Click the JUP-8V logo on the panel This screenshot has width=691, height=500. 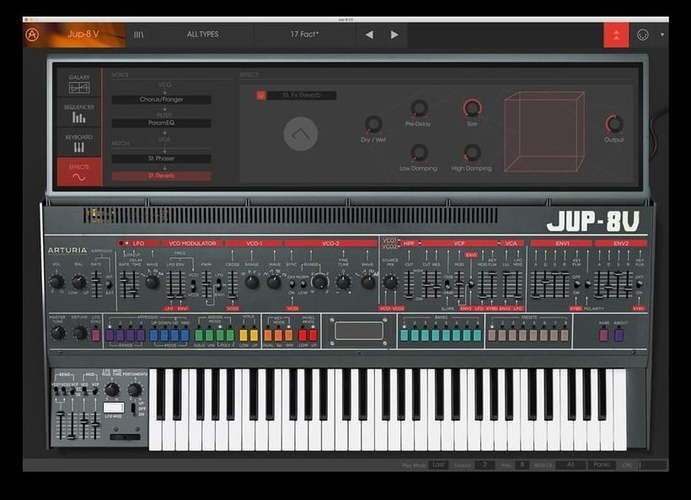click(594, 221)
